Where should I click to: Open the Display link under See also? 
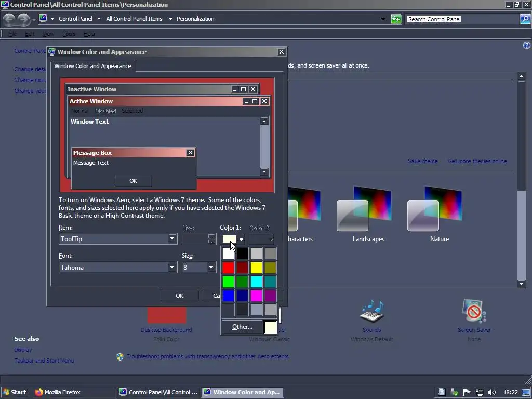[23, 350]
